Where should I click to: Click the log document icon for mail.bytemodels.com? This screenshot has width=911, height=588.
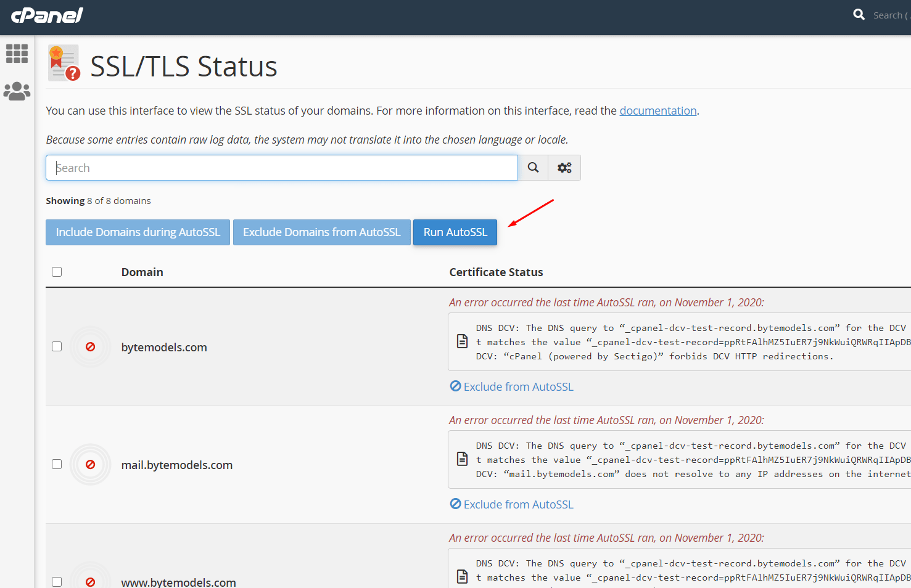point(462,459)
